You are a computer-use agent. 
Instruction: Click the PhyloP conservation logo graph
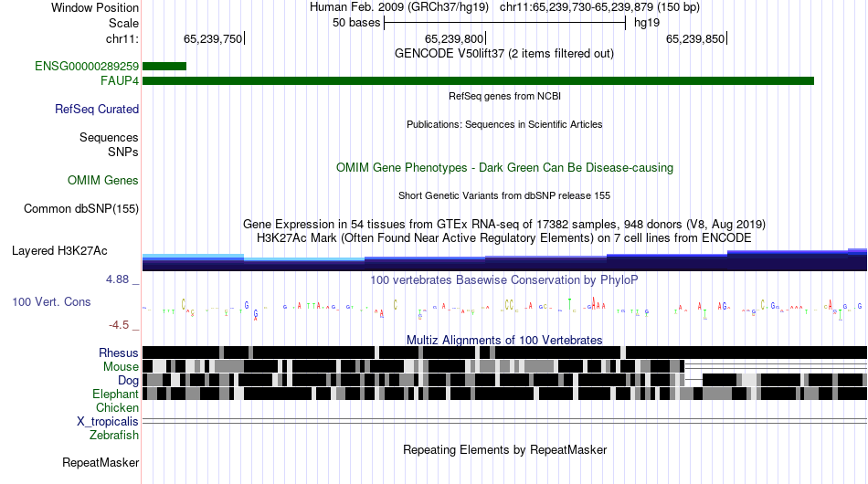click(x=503, y=309)
